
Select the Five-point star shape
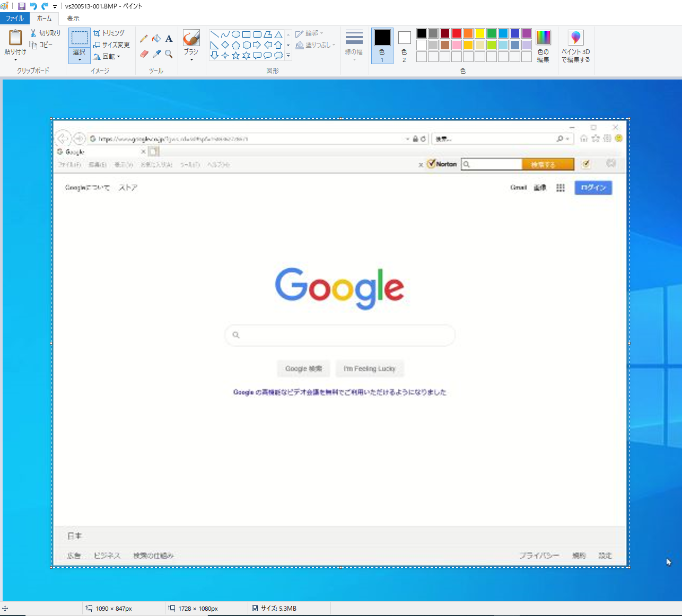coord(236,55)
